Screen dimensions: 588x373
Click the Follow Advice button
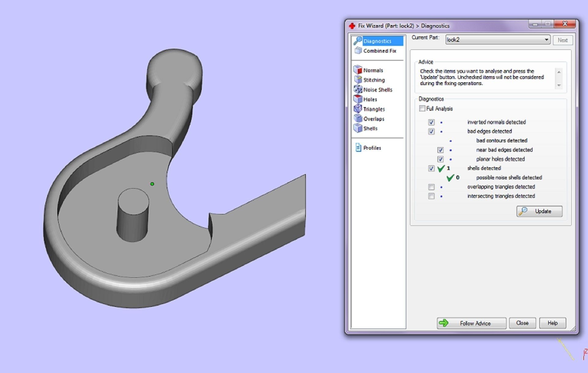[471, 323]
